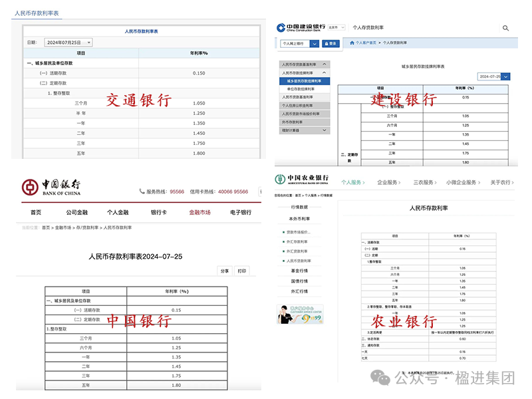This screenshot has width=532, height=399.
Task: Open 人民币贷款利率 link in ABC sidebar
Action: 299,261
